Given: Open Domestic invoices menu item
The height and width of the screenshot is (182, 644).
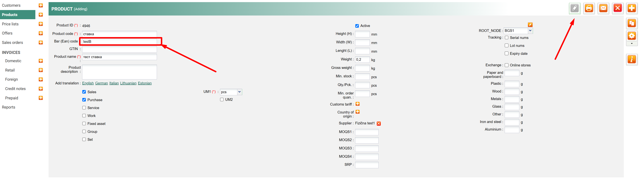Looking at the screenshot, I should (13, 61).
